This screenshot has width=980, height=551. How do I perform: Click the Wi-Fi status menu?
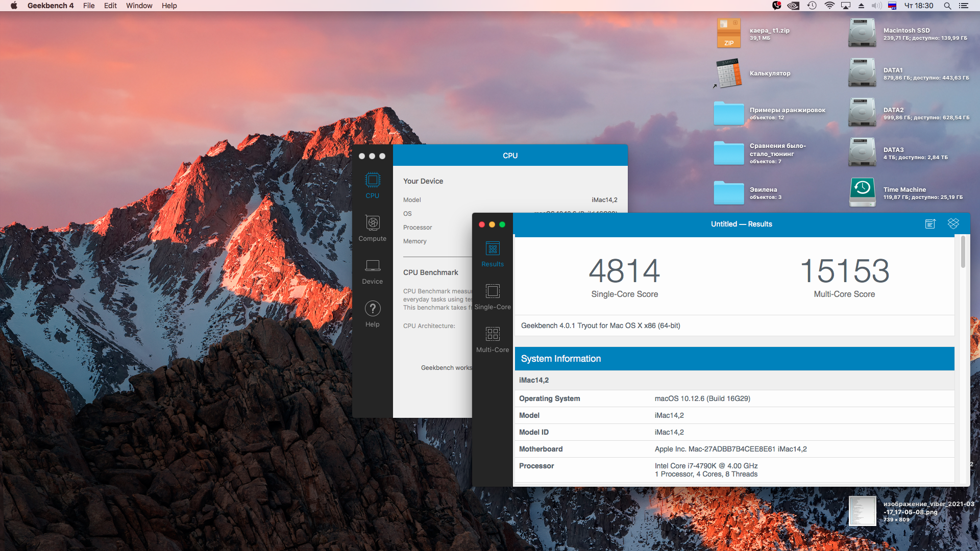pyautogui.click(x=829, y=6)
